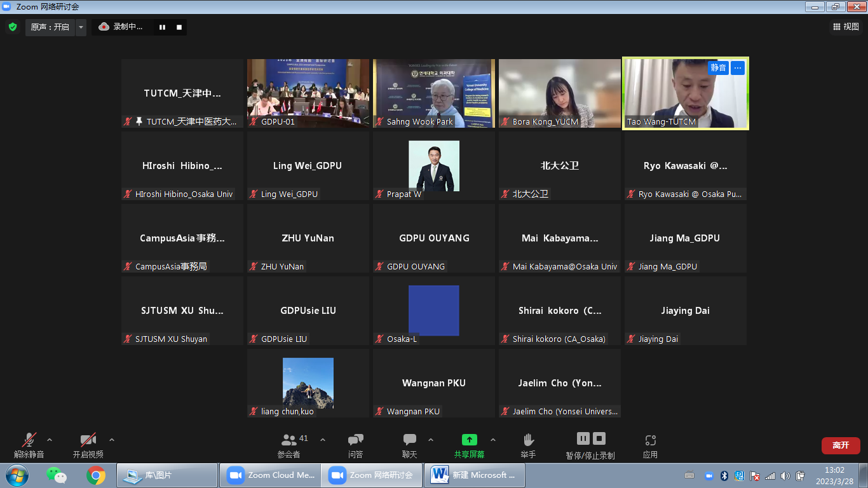Click the red Leave (离开) button
This screenshot has height=488, width=868.
(840, 445)
